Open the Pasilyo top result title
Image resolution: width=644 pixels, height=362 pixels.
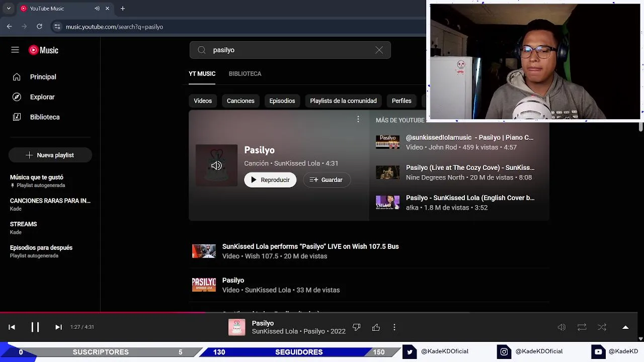point(259,150)
